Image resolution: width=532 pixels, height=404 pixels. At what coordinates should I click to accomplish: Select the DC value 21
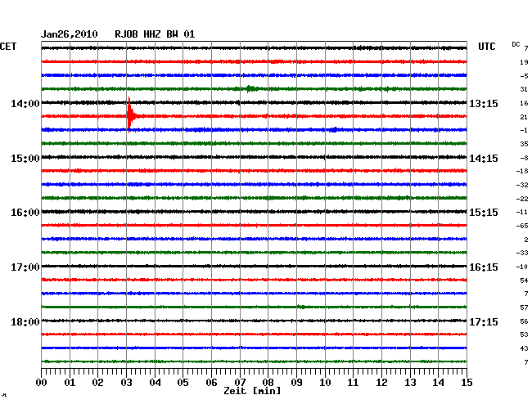(524, 117)
